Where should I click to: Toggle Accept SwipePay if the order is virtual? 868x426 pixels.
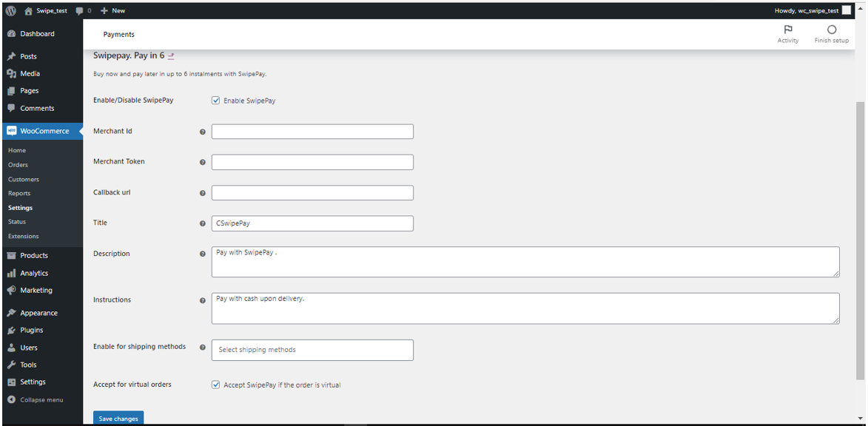[x=216, y=385]
